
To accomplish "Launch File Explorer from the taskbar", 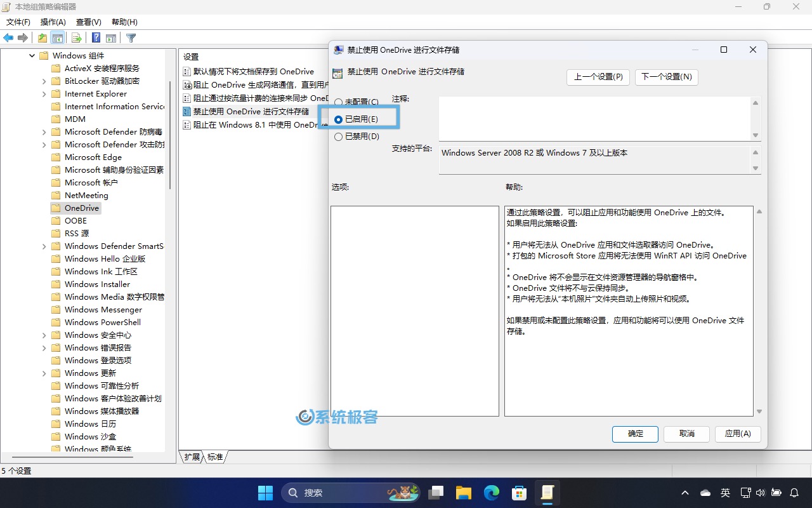I will [x=464, y=493].
